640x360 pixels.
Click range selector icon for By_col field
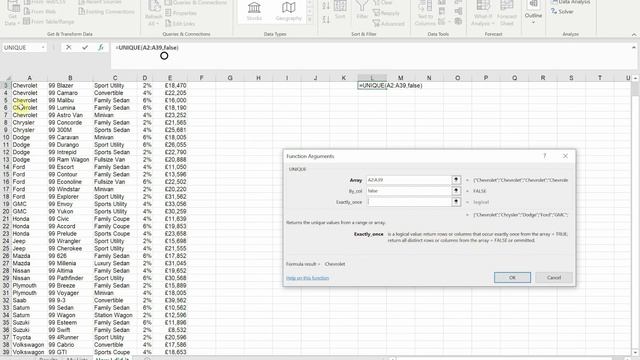point(456,191)
